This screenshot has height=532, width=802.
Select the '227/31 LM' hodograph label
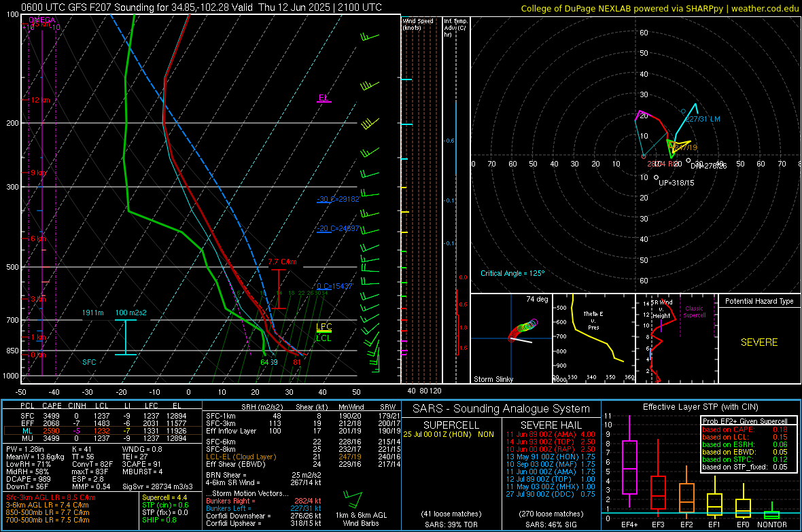click(703, 119)
